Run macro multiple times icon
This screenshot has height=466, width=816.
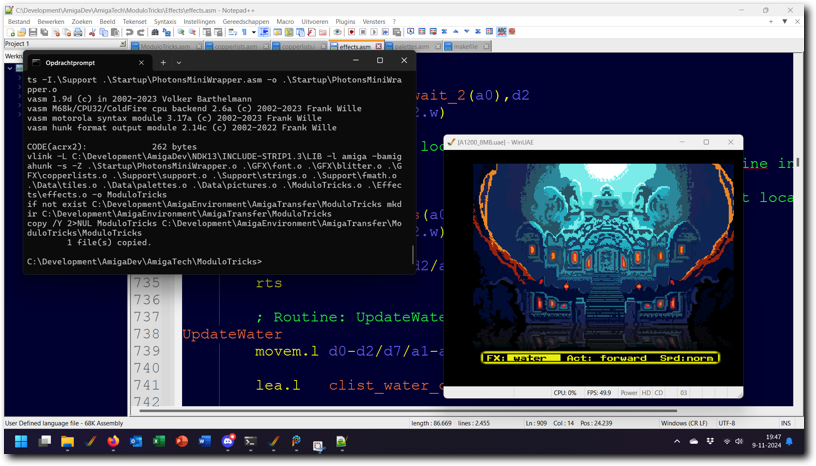click(x=385, y=32)
